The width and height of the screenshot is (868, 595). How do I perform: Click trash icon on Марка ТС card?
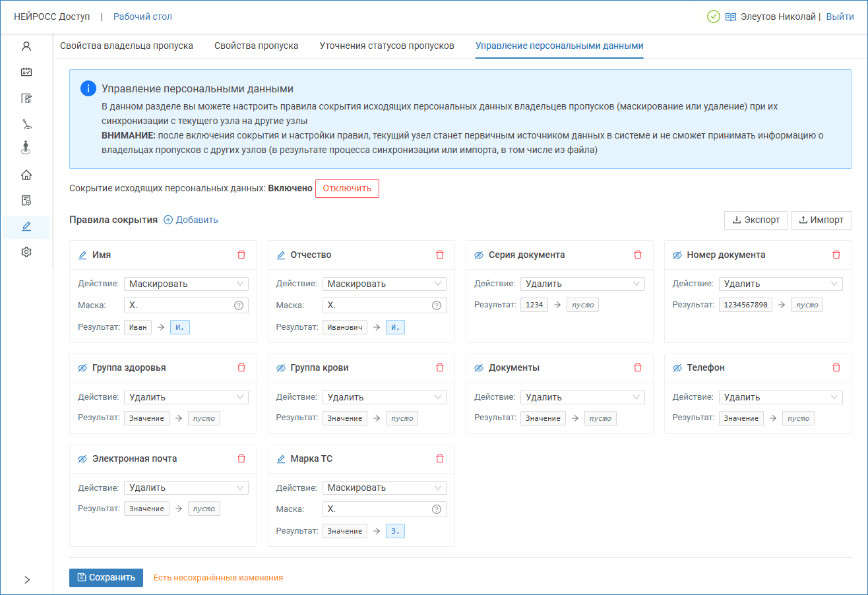[440, 458]
